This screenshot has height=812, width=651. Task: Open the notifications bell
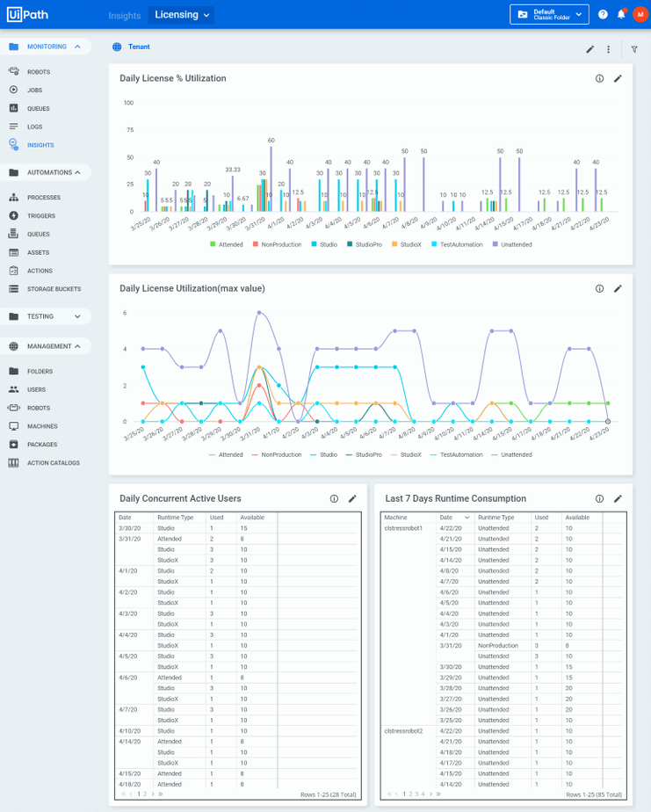tap(621, 14)
